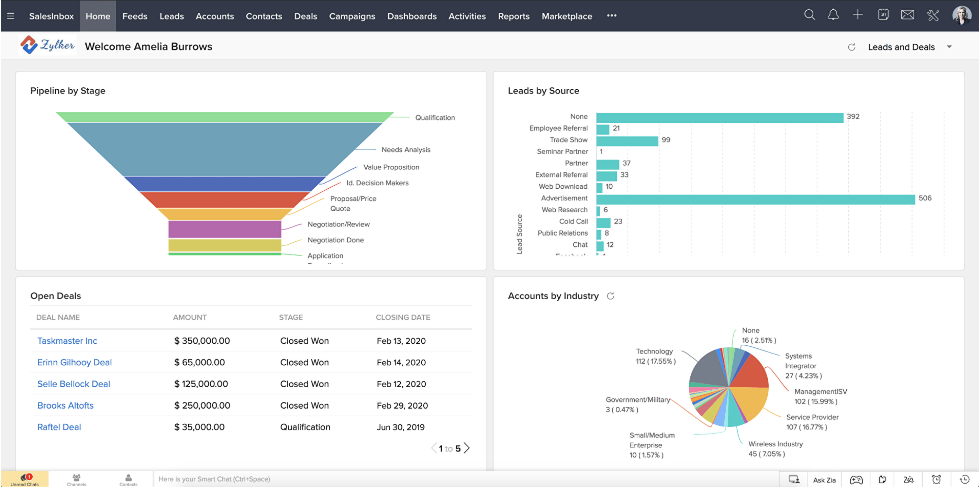Click the SalesInbox icon in navbar

click(51, 15)
